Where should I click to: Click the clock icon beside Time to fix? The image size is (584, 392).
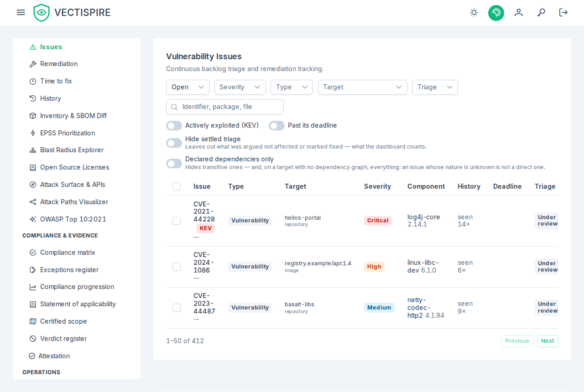[x=33, y=82]
